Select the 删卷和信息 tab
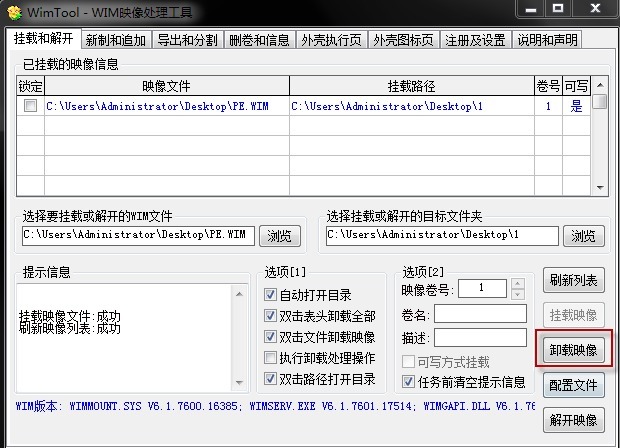Viewport: 620px width, 448px height. [x=259, y=40]
